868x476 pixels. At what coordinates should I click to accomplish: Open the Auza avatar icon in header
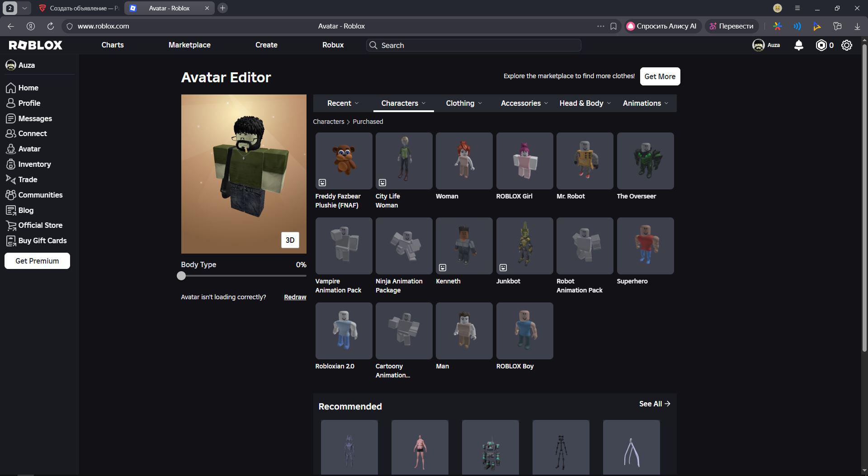758,45
